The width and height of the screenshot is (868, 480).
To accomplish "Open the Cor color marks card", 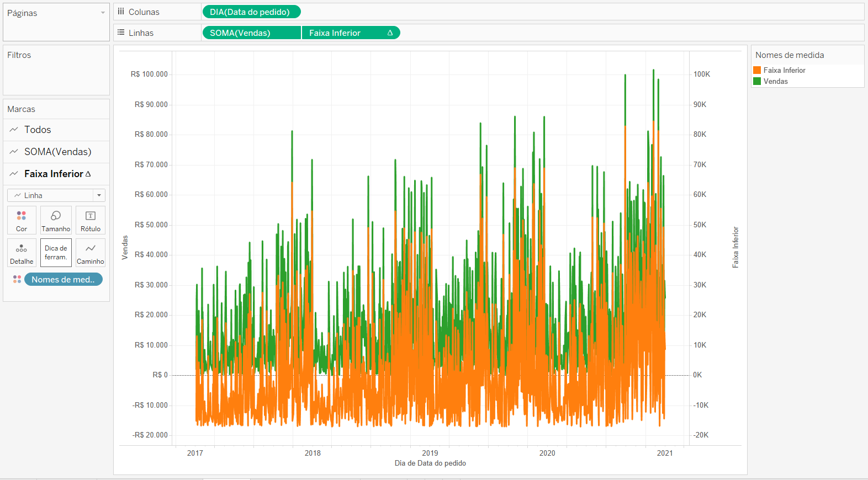I will pyautogui.click(x=22, y=220).
